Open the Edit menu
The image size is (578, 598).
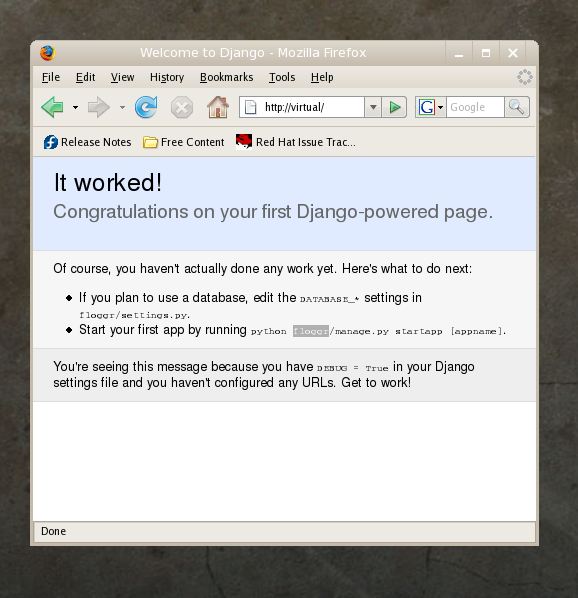[85, 77]
